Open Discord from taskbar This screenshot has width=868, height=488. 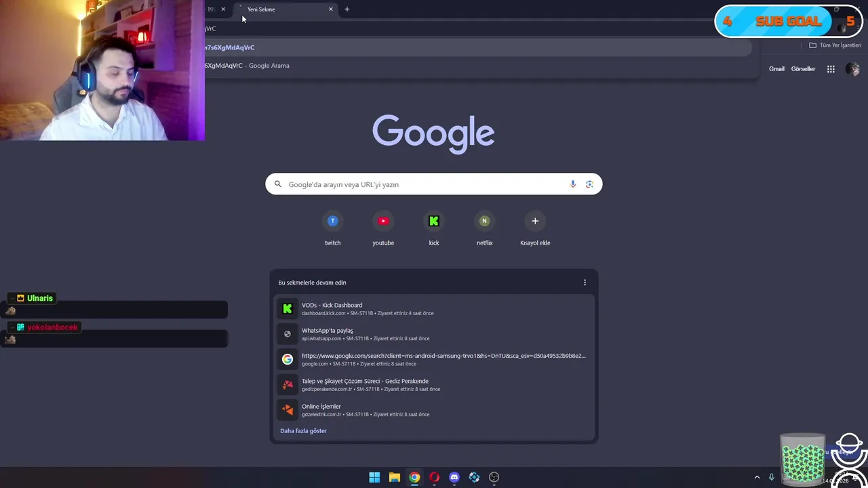(x=454, y=477)
